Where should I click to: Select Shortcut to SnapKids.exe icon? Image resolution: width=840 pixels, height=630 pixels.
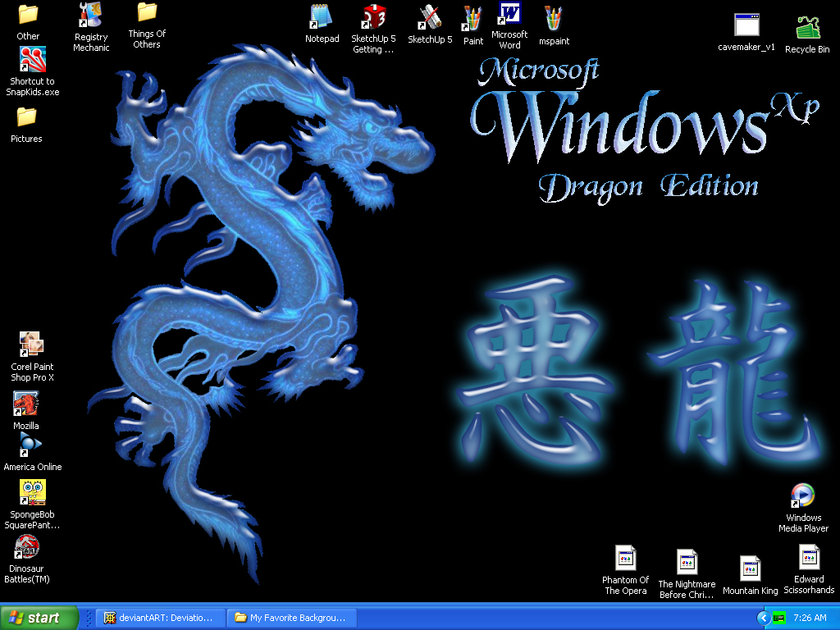coord(33,59)
